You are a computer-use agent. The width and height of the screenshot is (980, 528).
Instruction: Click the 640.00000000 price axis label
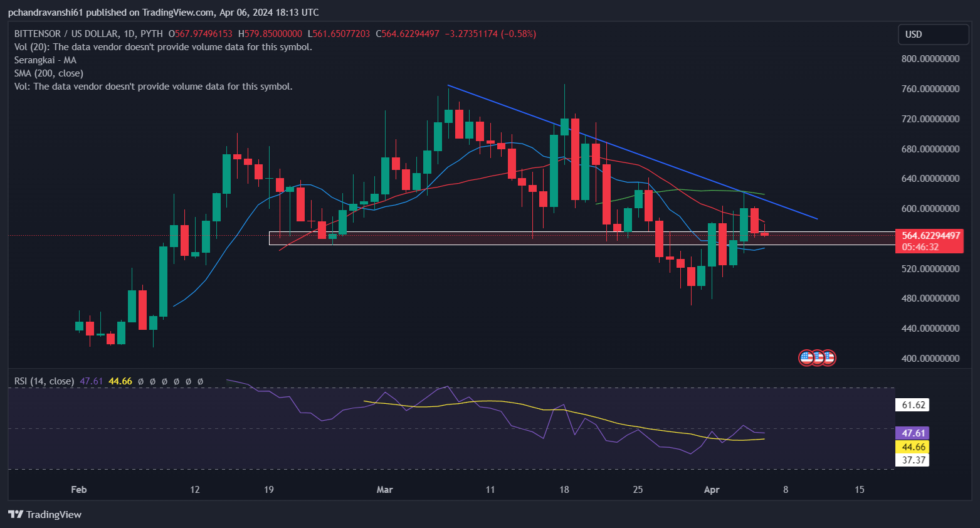pos(930,179)
